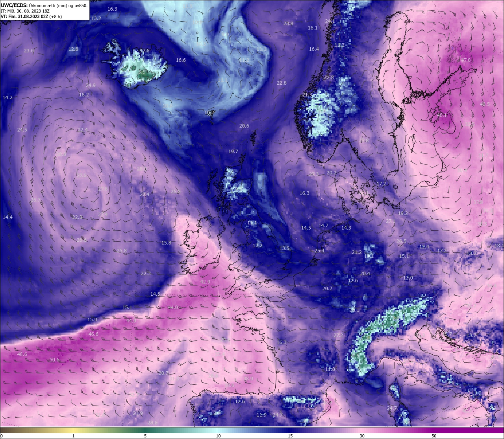
Task: Click the 44.0 map value
Action: coord(173,307)
